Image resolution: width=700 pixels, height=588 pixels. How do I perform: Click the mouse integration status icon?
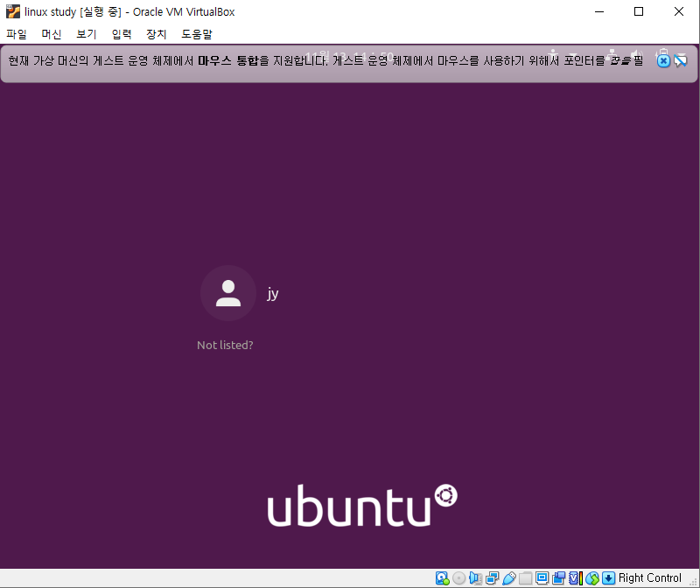[592, 578]
